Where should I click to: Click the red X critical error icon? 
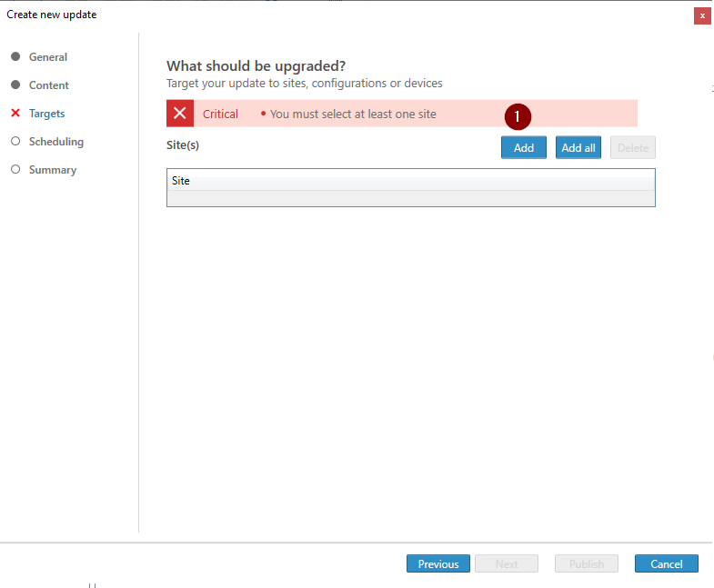pyautogui.click(x=180, y=114)
